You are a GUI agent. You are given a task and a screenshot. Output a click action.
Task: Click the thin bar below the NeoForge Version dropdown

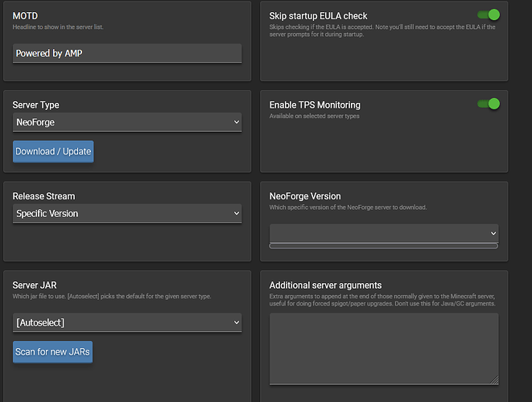click(383, 245)
